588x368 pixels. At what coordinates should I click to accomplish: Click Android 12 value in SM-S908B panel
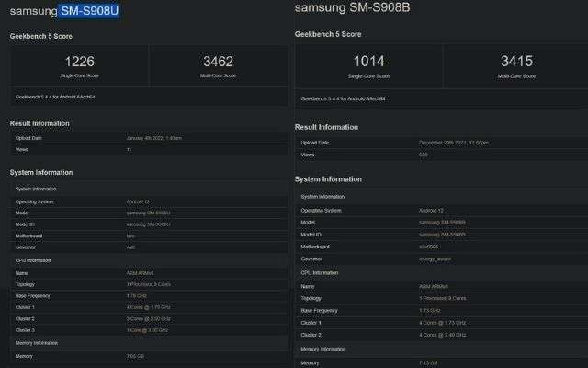coord(431,211)
